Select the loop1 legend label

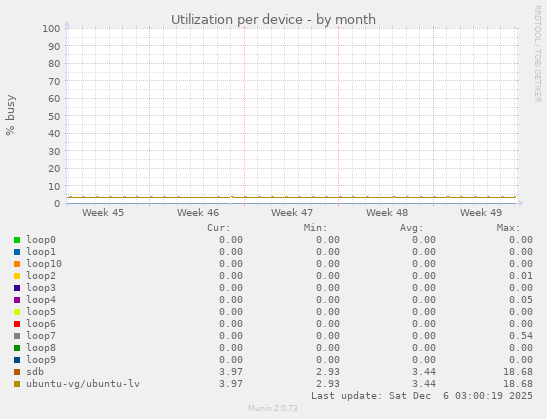pos(41,252)
